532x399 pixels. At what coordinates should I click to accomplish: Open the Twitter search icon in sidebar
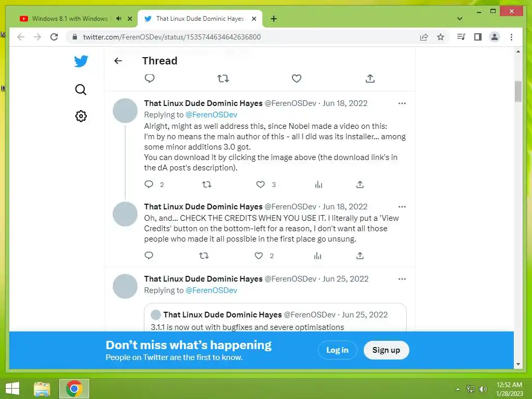point(81,89)
